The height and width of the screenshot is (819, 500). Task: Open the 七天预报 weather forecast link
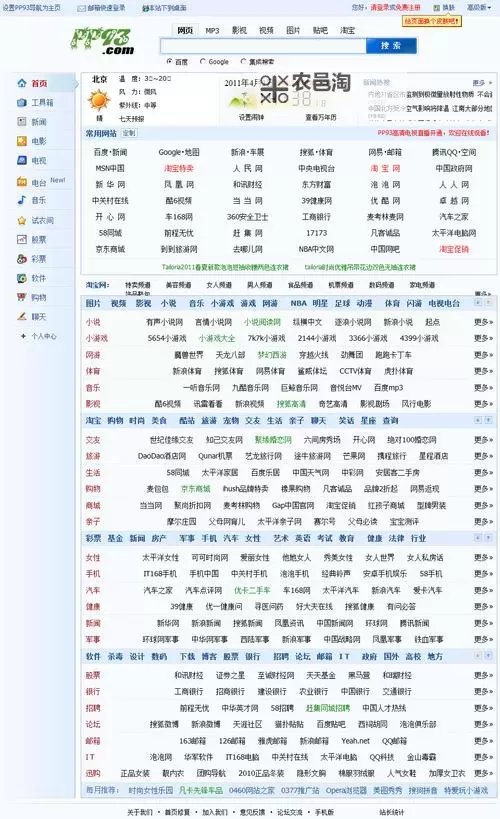pyautogui.click(x=132, y=119)
